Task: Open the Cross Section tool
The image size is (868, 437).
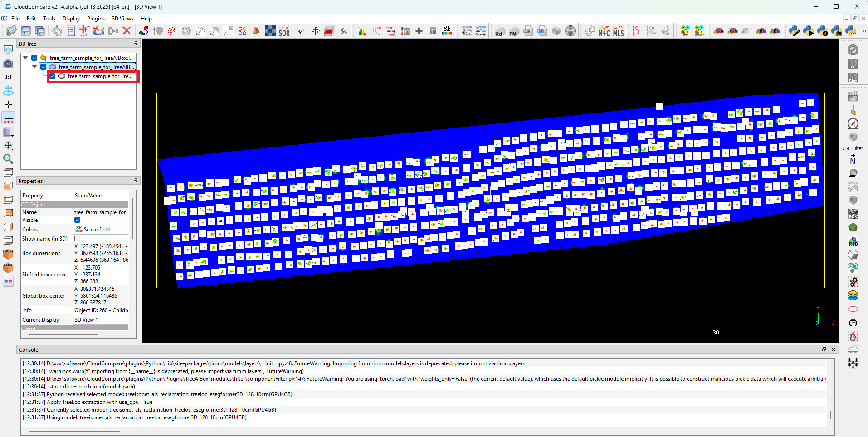Action: click(x=330, y=31)
